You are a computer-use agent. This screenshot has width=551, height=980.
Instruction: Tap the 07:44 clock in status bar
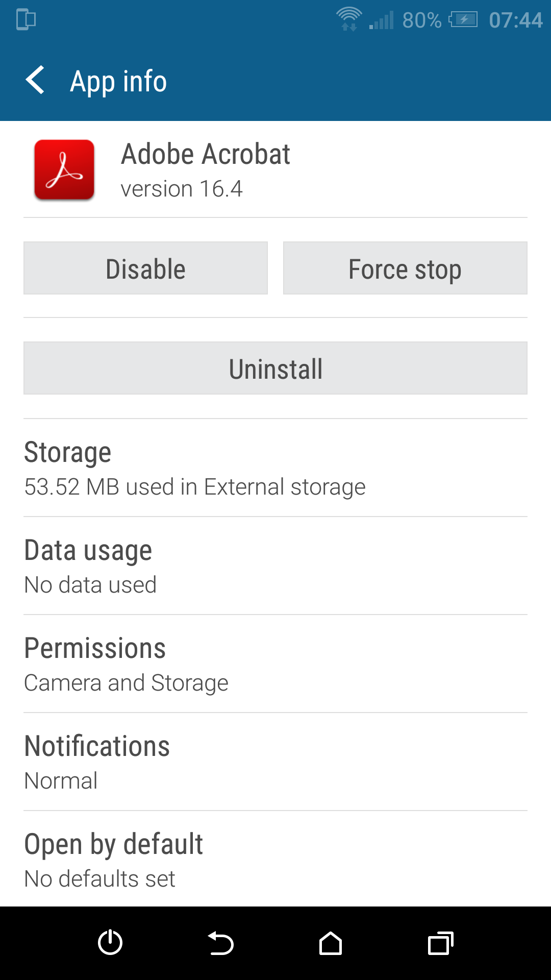tap(515, 20)
